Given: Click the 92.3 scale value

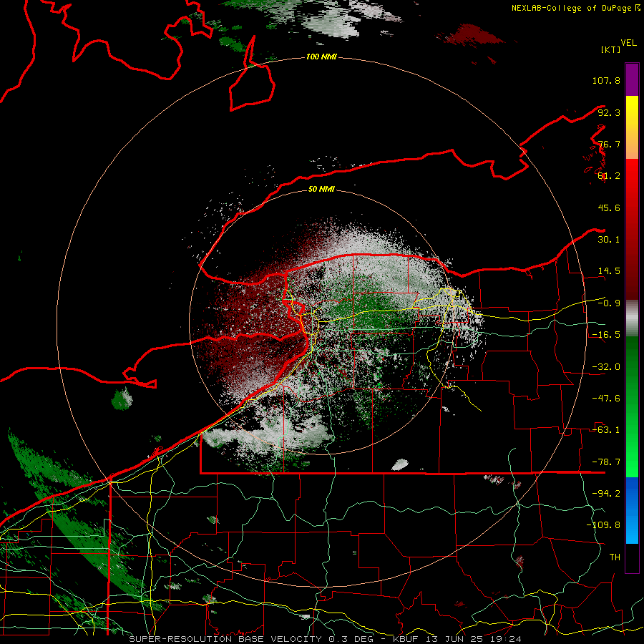Looking at the screenshot, I should point(609,112).
